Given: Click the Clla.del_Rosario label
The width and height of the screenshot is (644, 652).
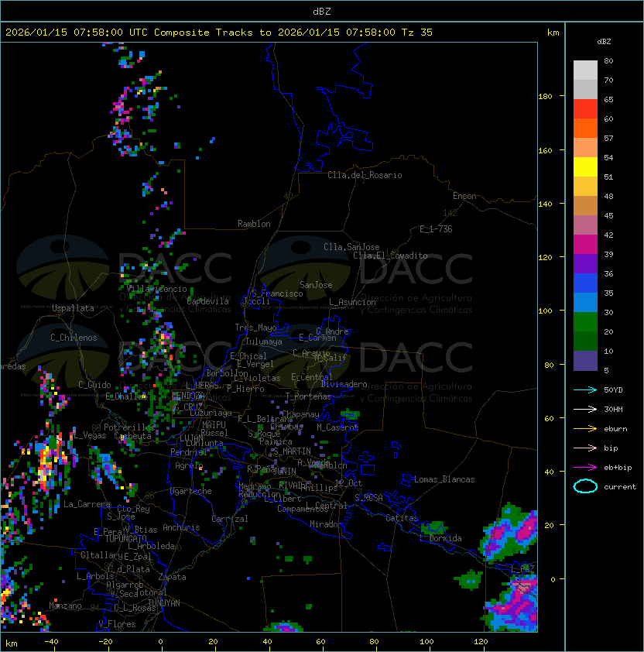Looking at the screenshot, I should pos(365,175).
